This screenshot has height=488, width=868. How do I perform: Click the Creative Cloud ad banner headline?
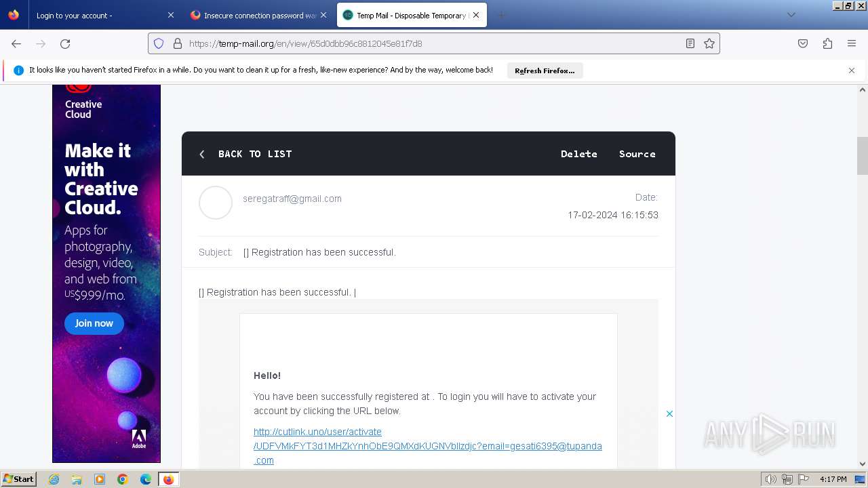[x=101, y=179]
